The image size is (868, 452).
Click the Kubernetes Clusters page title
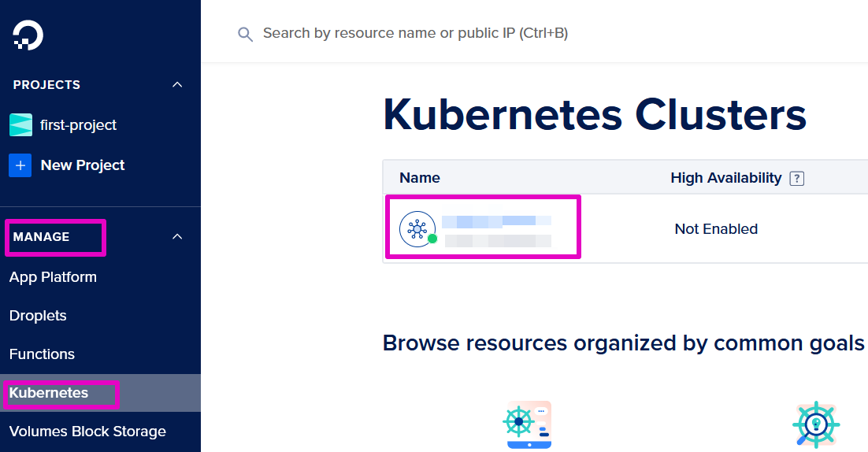pos(595,114)
